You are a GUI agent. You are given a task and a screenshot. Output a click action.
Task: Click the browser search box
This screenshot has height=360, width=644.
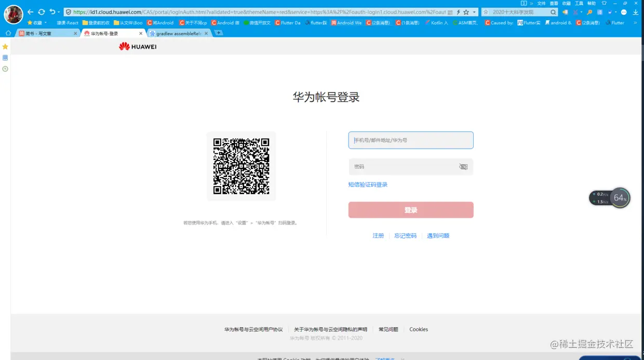(x=519, y=12)
